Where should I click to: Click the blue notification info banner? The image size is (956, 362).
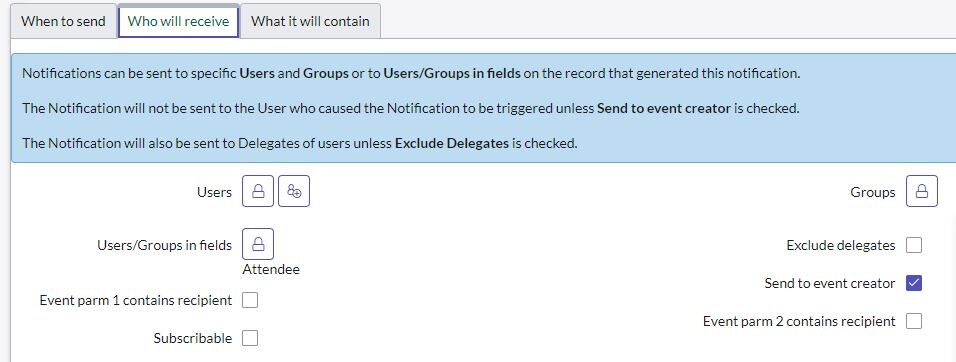pos(483,108)
